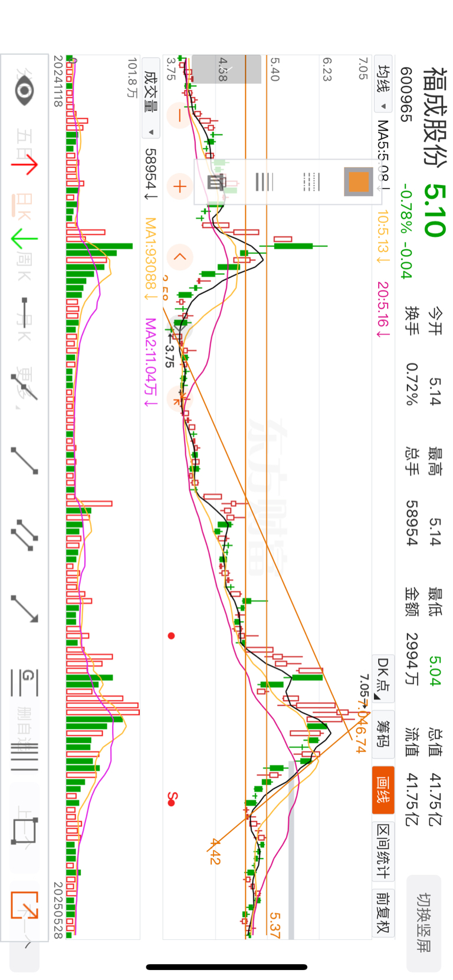
Task: Select the equal-spacing vertical lines tool
Action: click(24, 757)
